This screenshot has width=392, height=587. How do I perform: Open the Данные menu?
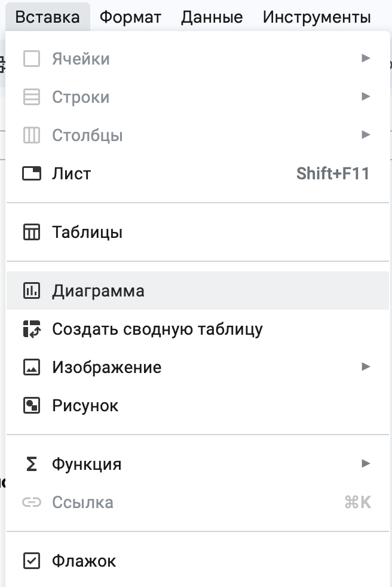pos(212,16)
